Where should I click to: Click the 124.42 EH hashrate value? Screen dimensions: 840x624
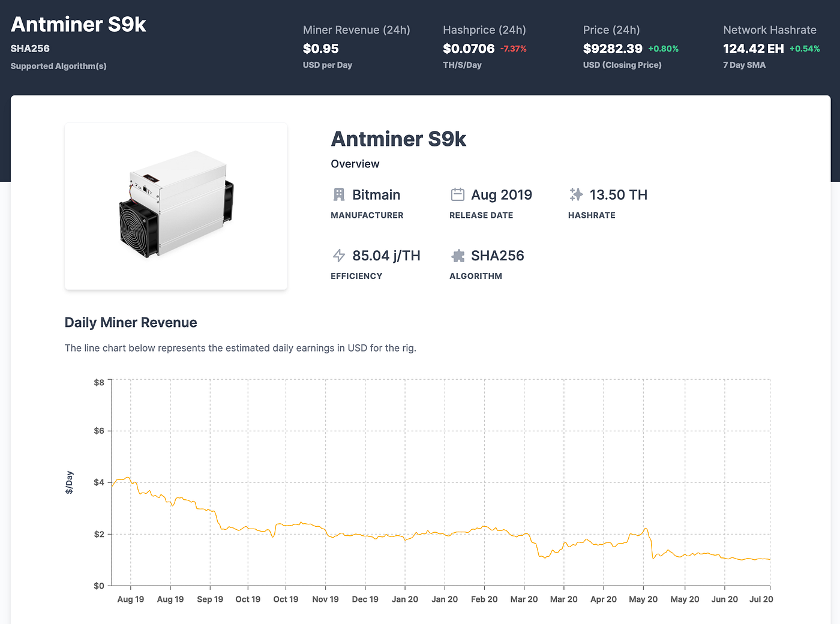pos(754,49)
